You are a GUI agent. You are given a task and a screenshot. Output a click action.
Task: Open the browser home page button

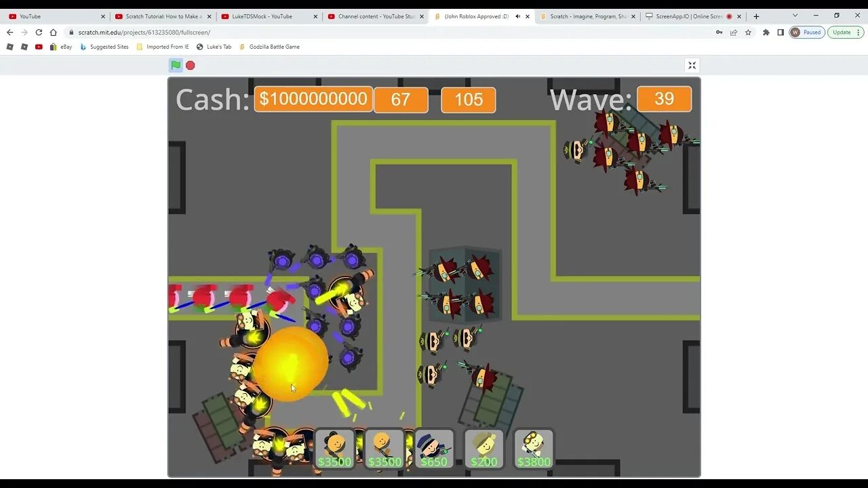[54, 32]
